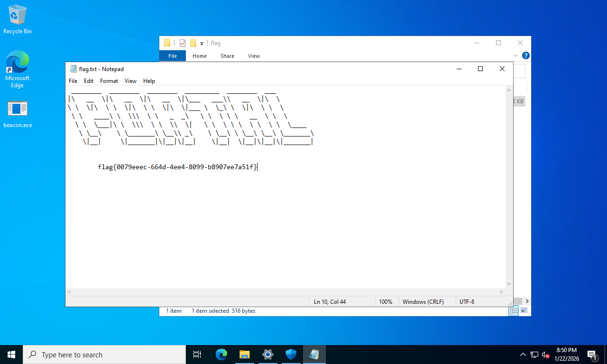Viewport: 607px width, 364px height.
Task: Select the beacon.exe desktop icon
Action: (x=18, y=115)
